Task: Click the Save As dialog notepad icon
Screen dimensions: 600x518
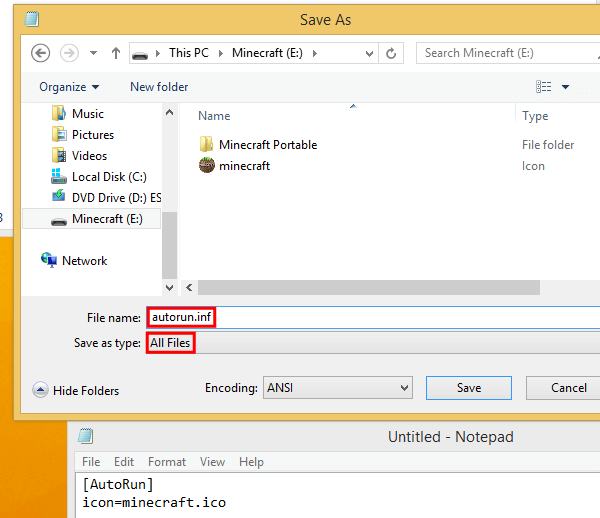Action: [x=31, y=19]
